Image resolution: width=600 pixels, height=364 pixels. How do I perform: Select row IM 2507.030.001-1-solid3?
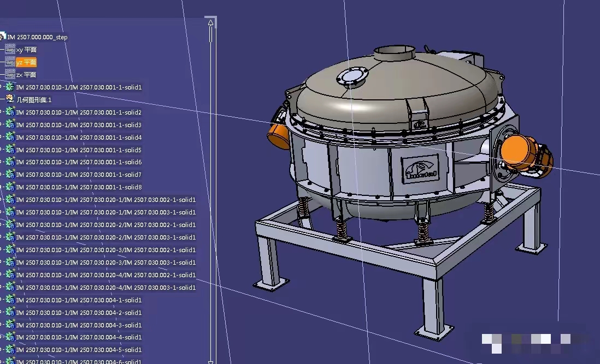tap(79, 125)
